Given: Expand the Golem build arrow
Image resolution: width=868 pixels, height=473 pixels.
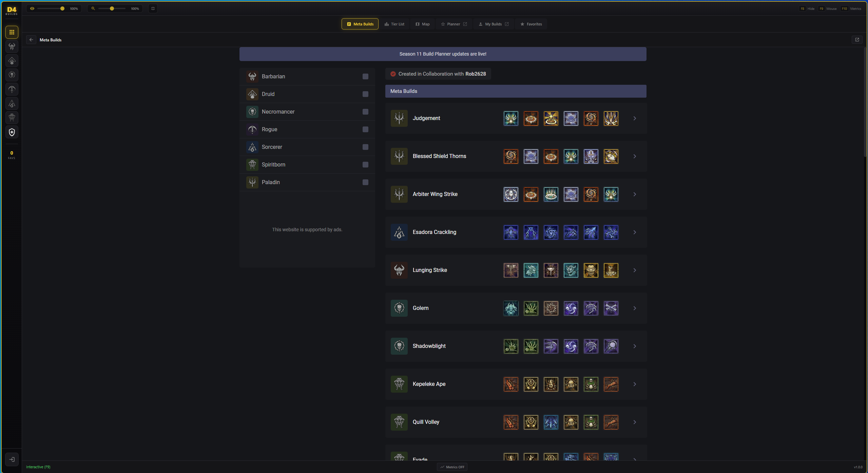Looking at the screenshot, I should click(635, 308).
